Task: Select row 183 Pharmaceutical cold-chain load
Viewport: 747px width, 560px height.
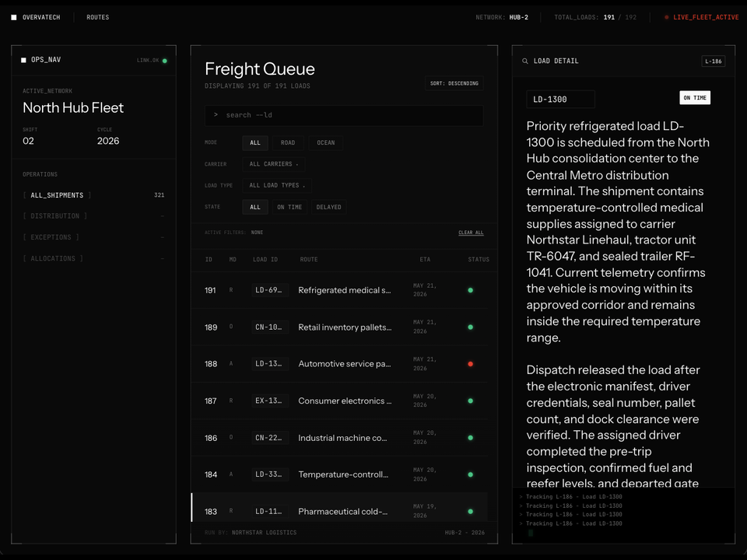Action: [x=339, y=508]
